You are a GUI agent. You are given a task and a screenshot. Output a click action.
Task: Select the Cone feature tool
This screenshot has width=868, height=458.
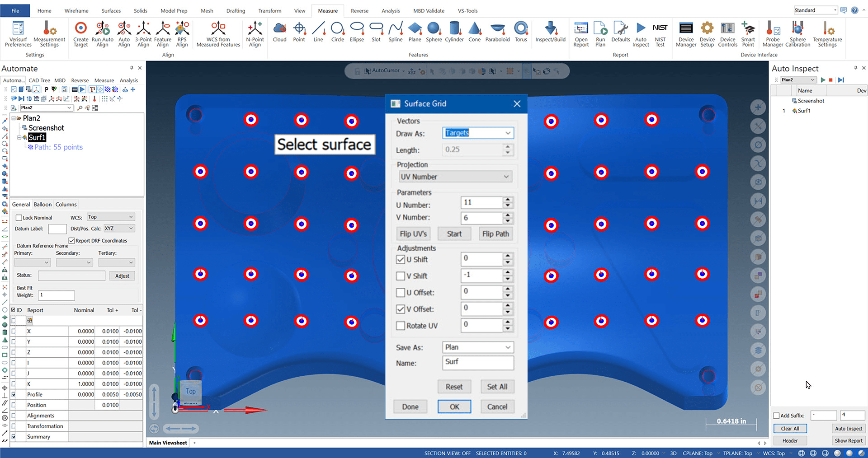[475, 32]
